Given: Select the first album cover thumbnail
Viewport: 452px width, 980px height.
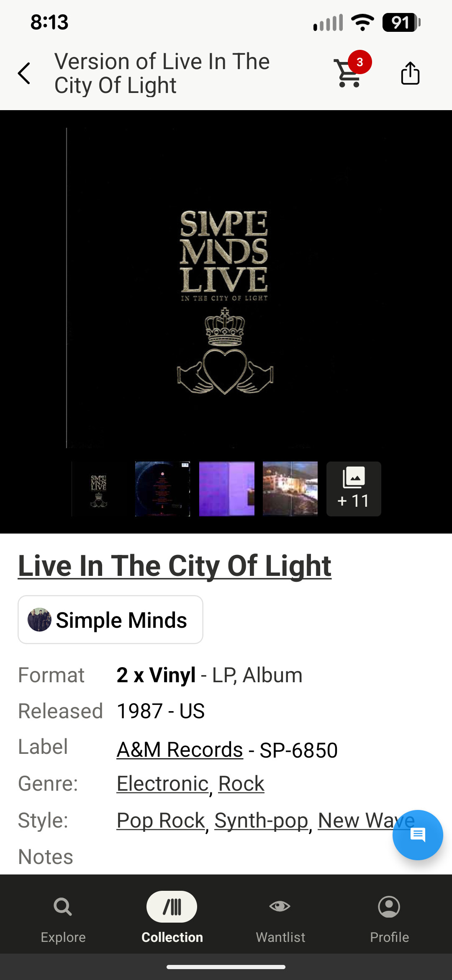Looking at the screenshot, I should coord(99,489).
